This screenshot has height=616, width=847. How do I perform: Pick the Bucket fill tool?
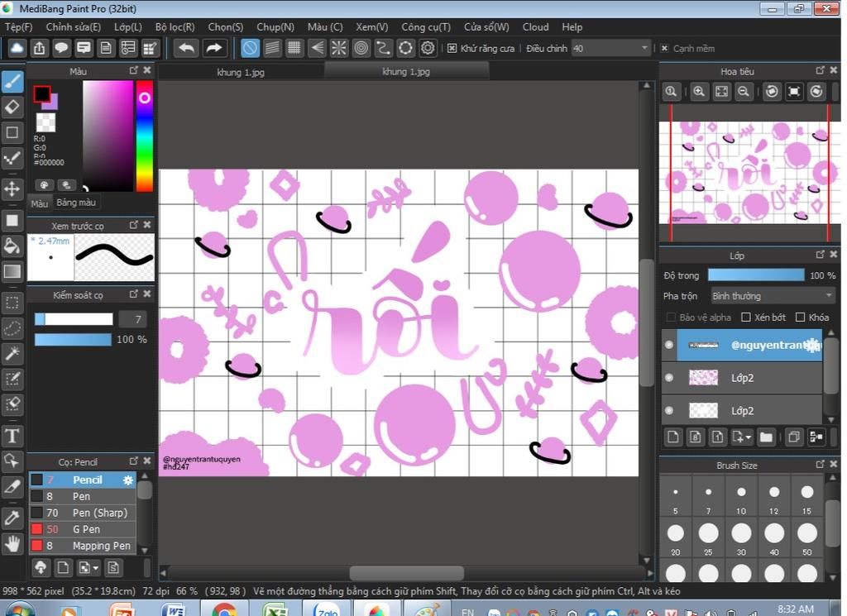(12, 246)
